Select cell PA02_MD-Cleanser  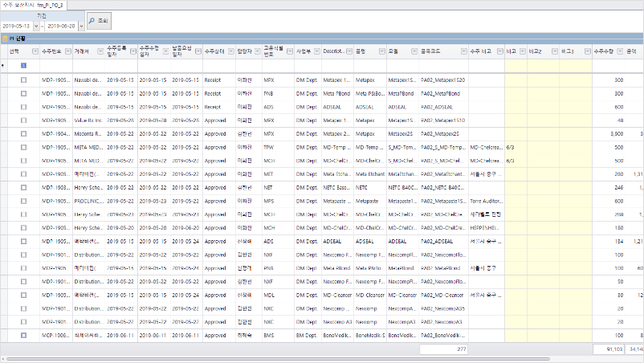pyautogui.click(x=442, y=295)
